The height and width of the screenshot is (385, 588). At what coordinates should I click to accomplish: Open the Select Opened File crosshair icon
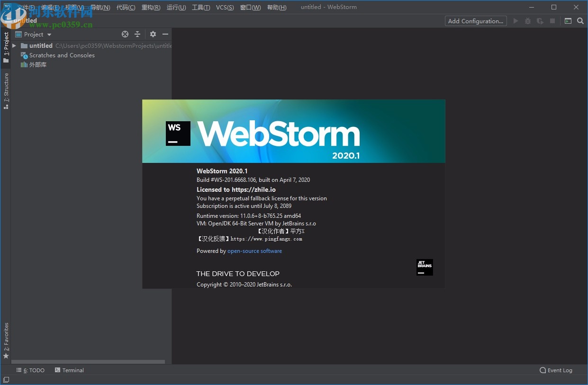125,34
